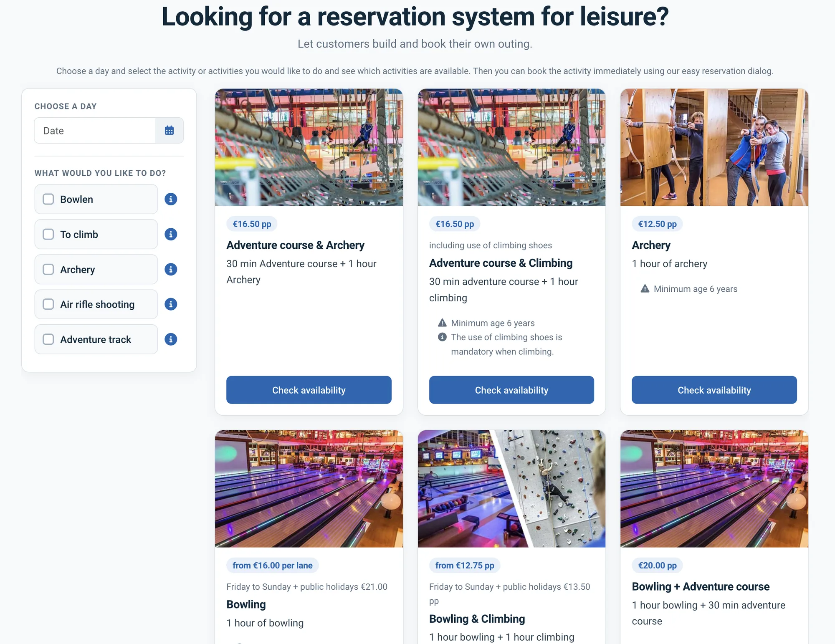The width and height of the screenshot is (835, 644).
Task: Show info for Adventure track
Action: (x=171, y=339)
